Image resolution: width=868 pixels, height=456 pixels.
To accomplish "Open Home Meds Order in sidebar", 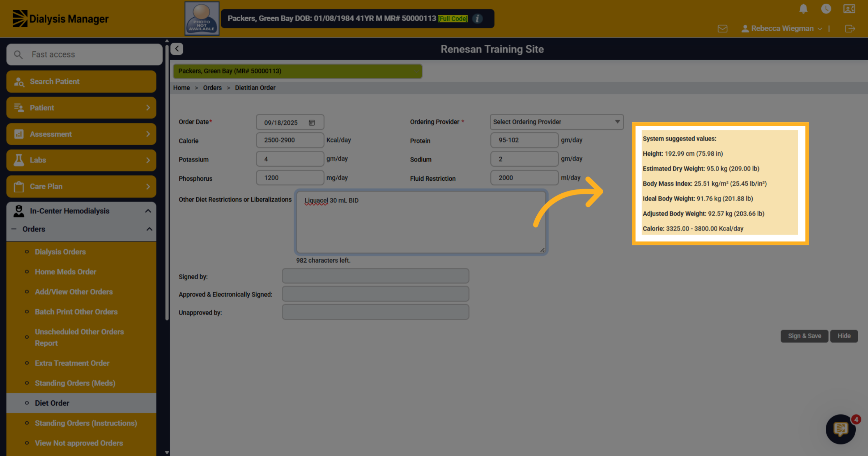I will click(65, 272).
